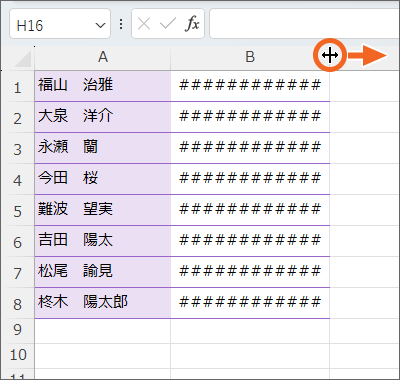The height and width of the screenshot is (380, 400).
Task: Select row 9 header
Action: [x=17, y=331]
